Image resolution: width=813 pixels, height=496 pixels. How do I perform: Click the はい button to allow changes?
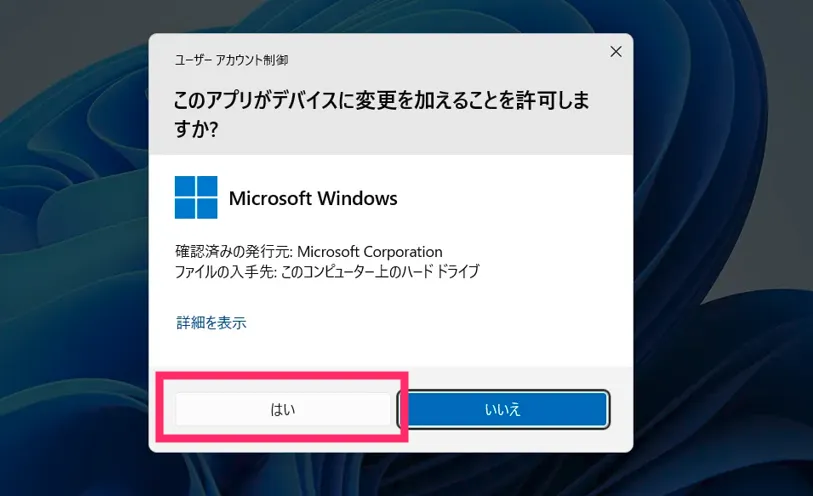point(283,409)
